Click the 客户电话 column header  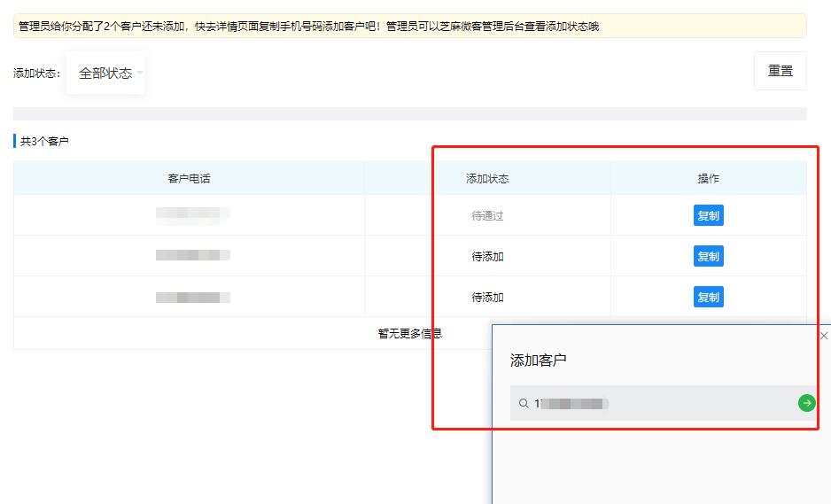click(x=189, y=179)
